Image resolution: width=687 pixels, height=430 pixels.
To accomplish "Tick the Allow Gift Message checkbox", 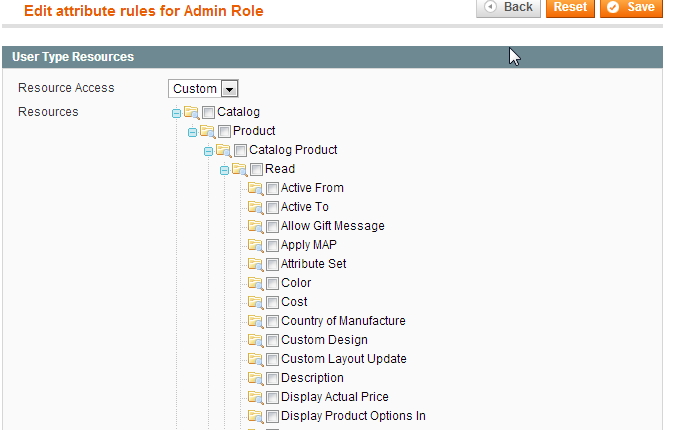I will pos(272,227).
